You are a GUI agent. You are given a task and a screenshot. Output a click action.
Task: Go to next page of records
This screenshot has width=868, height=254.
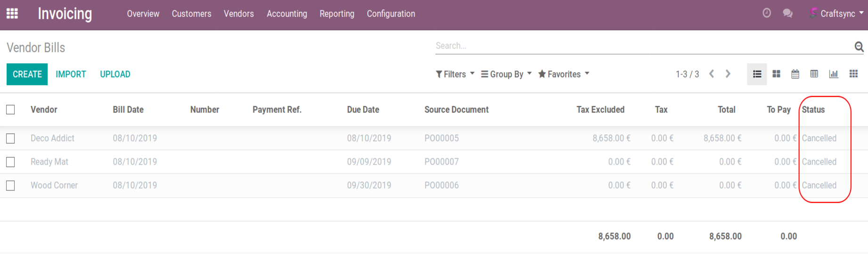pos(728,74)
